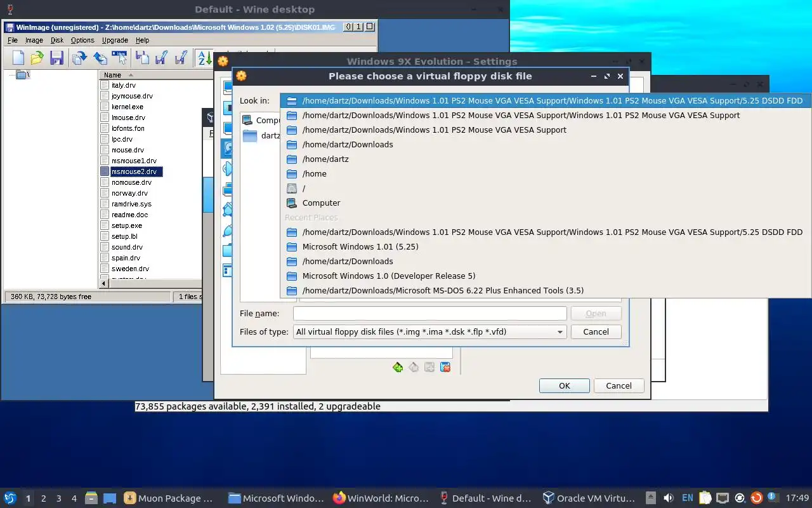Screen dimensions: 812x508
Task: Click the second pen-on-floppy icon in WinImage toolbar
Action: [181, 58]
